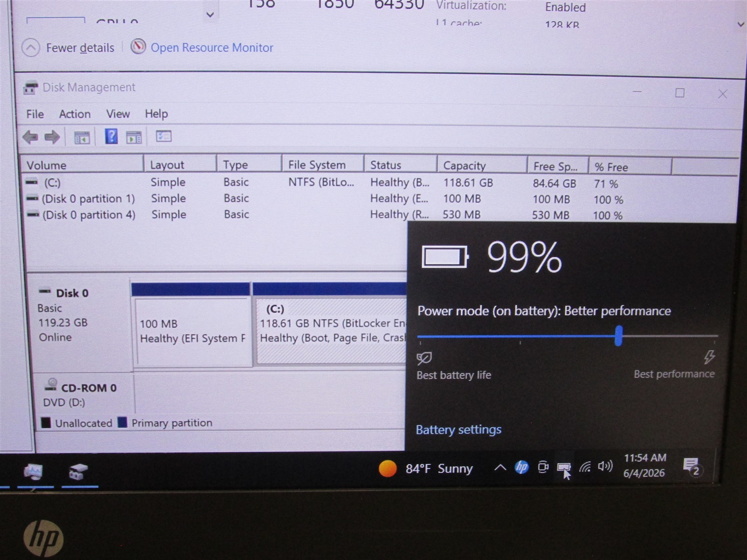Image resolution: width=747 pixels, height=560 pixels.
Task: Toggle the console tree pane toolbar icon
Action: coord(82,137)
